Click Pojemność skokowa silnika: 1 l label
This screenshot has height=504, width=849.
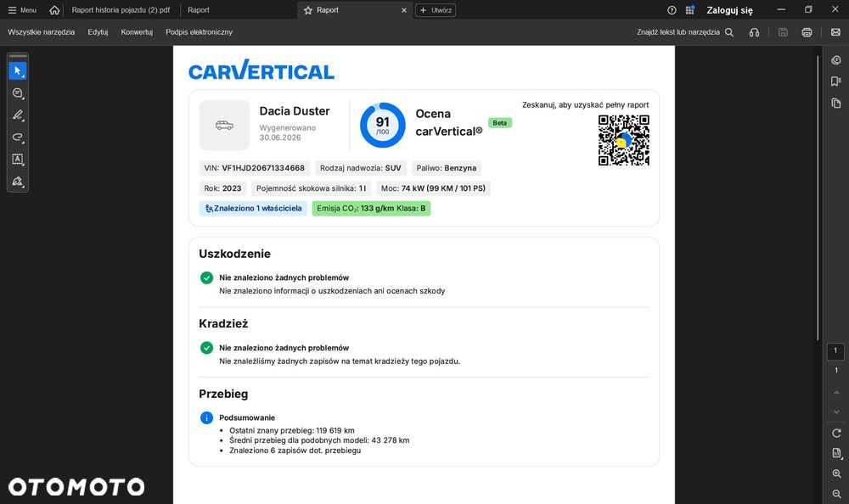(x=311, y=188)
